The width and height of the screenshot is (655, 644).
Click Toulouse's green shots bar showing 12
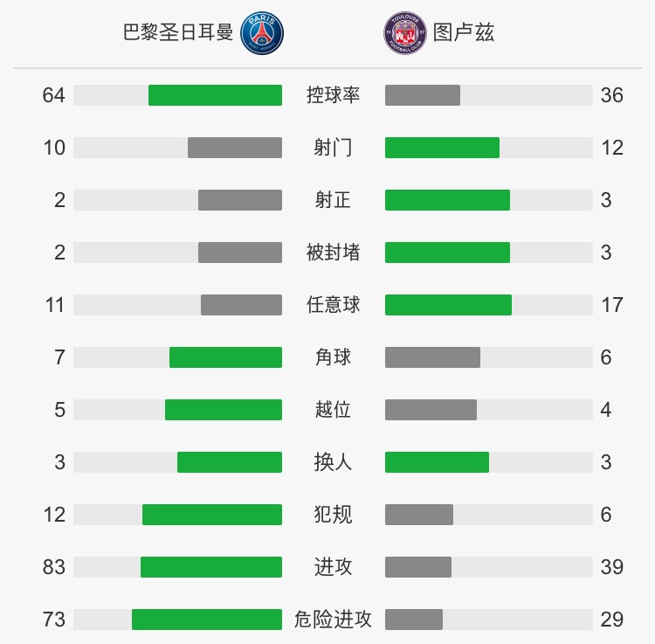coord(442,148)
